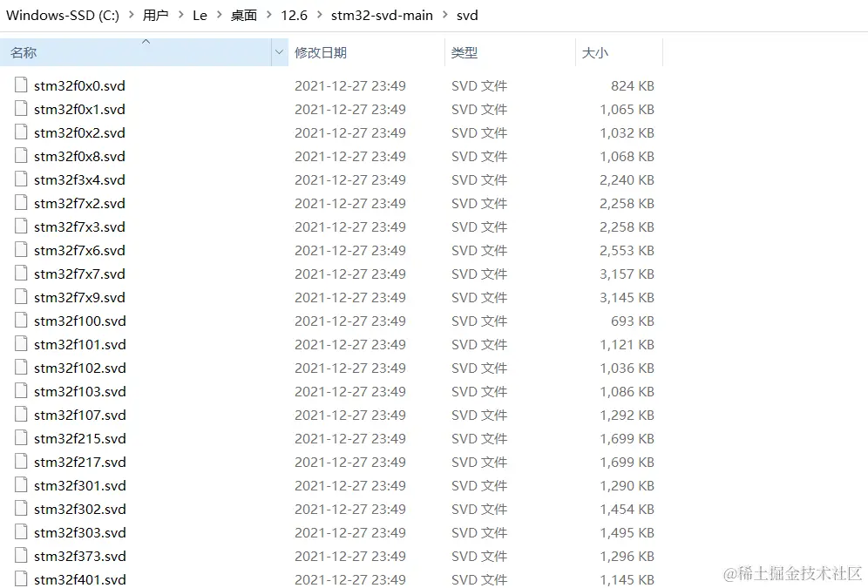868x588 pixels.
Task: Click the stm32f303.svd file icon
Action: click(21, 531)
